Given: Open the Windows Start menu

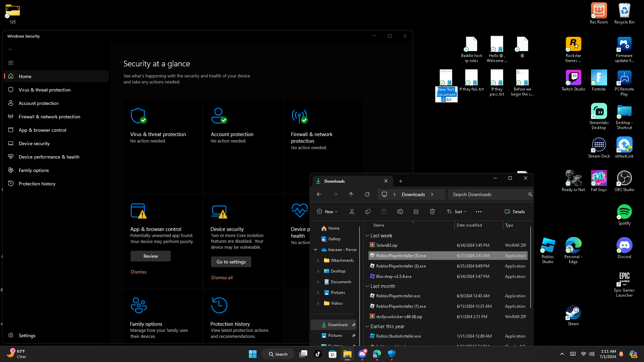Looking at the screenshot, I should click(253, 354).
